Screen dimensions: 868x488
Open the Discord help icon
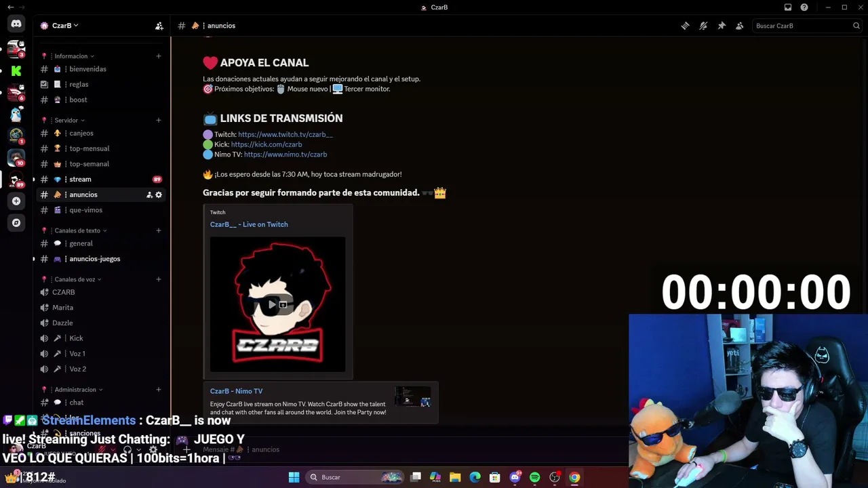coord(804,7)
